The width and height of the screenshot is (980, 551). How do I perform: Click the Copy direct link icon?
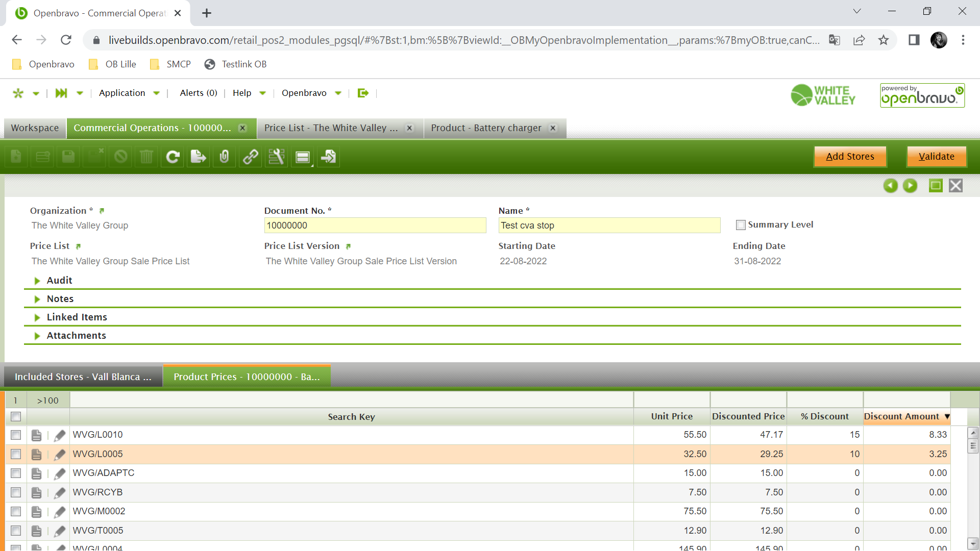coord(250,157)
